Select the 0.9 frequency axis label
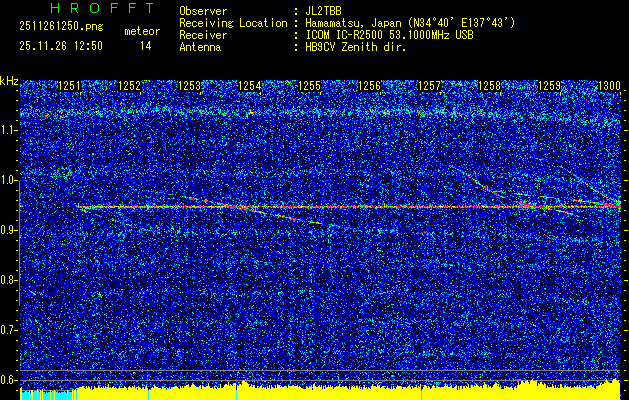This screenshot has width=629, height=400. click(9, 230)
